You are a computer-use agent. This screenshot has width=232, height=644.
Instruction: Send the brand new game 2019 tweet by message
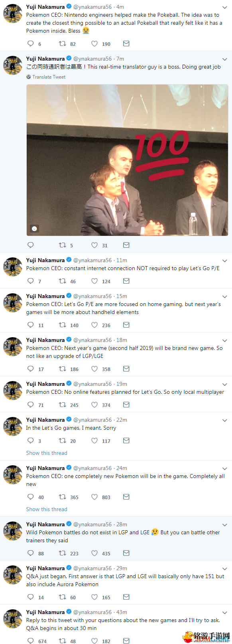[126, 369]
